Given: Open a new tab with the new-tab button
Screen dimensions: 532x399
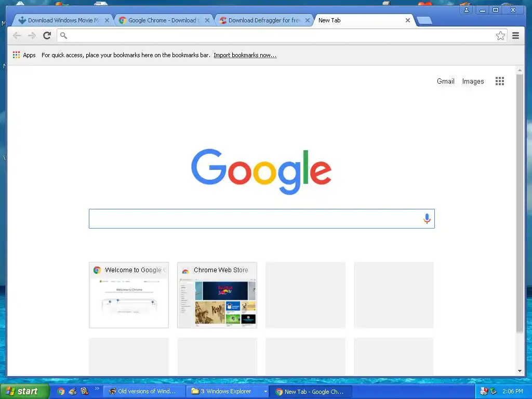Looking at the screenshot, I should (424, 20).
